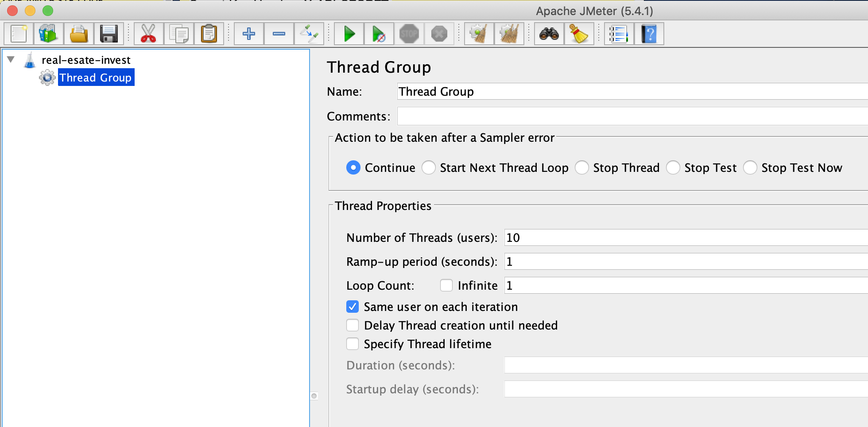Enable the Infinite loop checkbox

tap(446, 285)
